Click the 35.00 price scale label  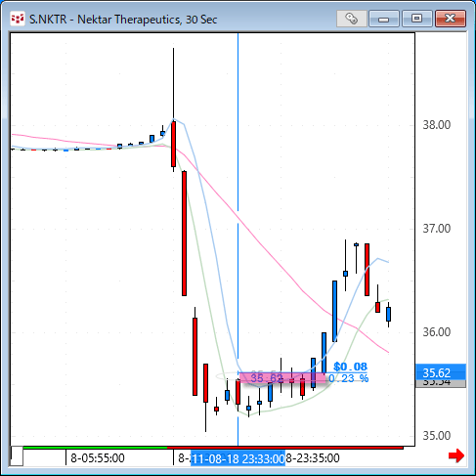point(437,436)
